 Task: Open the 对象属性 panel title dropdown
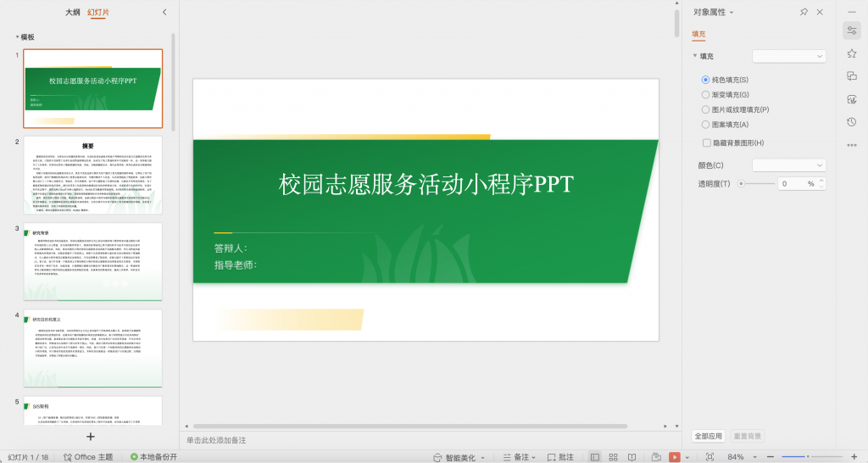732,12
